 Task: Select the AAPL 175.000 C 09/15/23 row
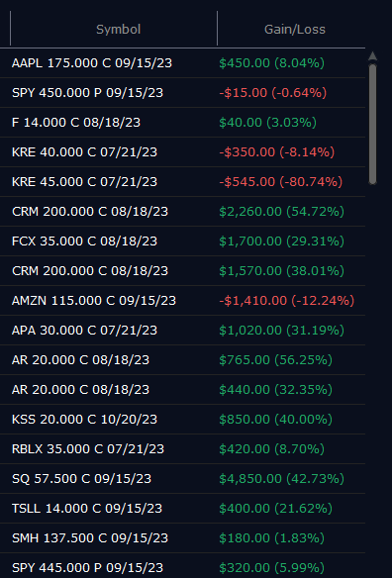[x=182, y=63]
